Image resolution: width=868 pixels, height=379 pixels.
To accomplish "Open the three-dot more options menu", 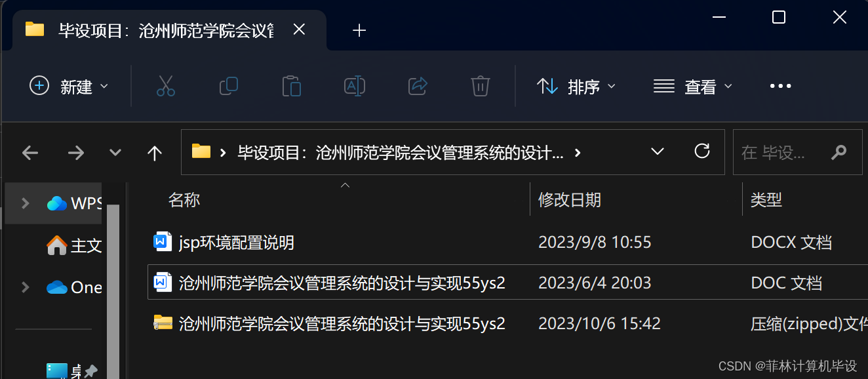I will pos(780,86).
